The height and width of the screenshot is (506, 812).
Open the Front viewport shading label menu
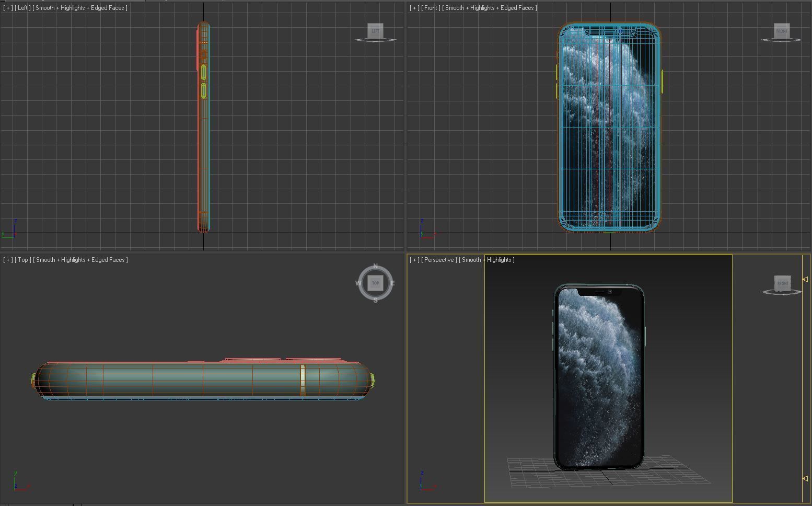(x=490, y=8)
